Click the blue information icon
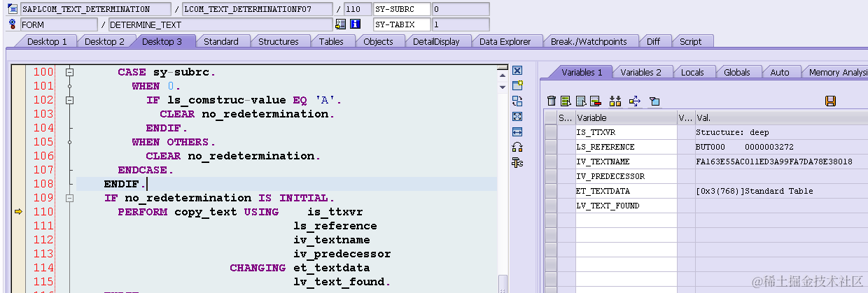This screenshot has width=868, height=293. point(355,24)
